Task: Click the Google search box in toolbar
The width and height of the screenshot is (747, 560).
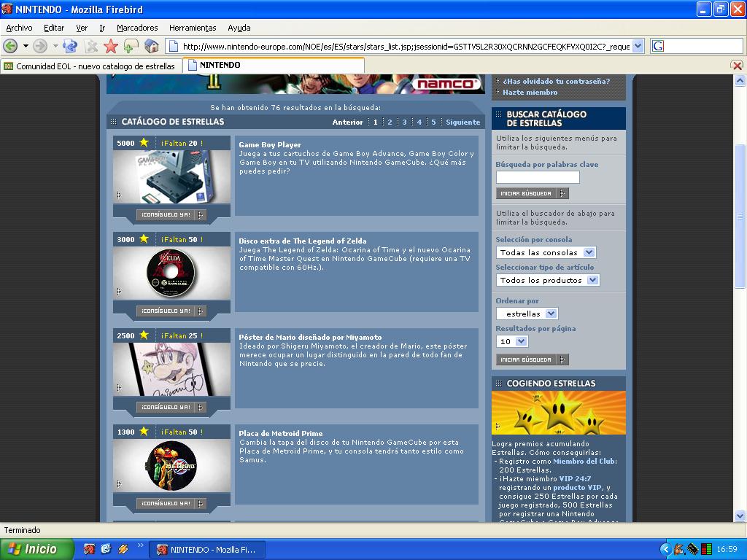Action: coord(704,46)
